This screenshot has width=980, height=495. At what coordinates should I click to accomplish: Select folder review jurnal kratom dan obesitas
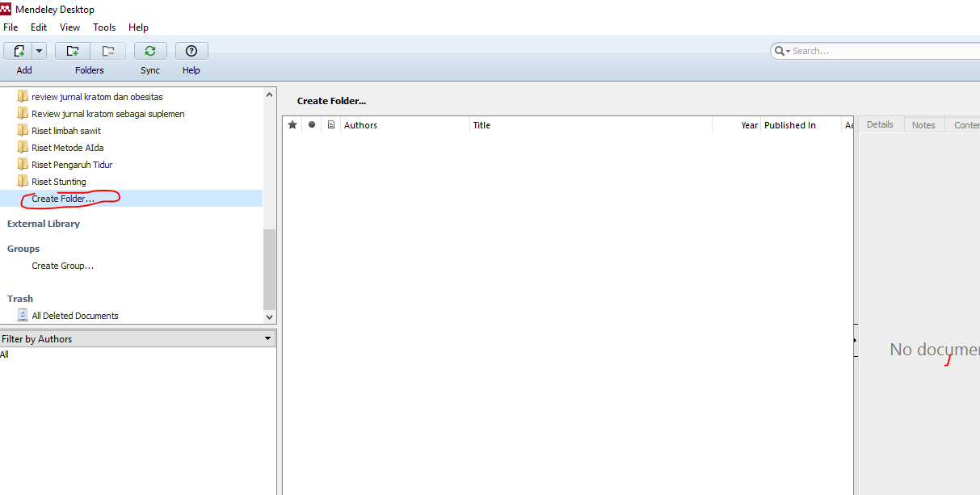(97, 97)
